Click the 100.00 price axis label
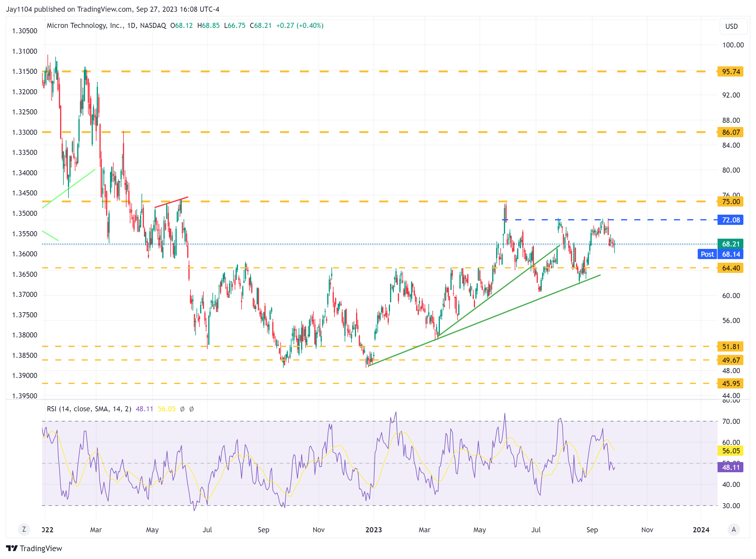The width and height of the screenshot is (756, 559). click(733, 45)
